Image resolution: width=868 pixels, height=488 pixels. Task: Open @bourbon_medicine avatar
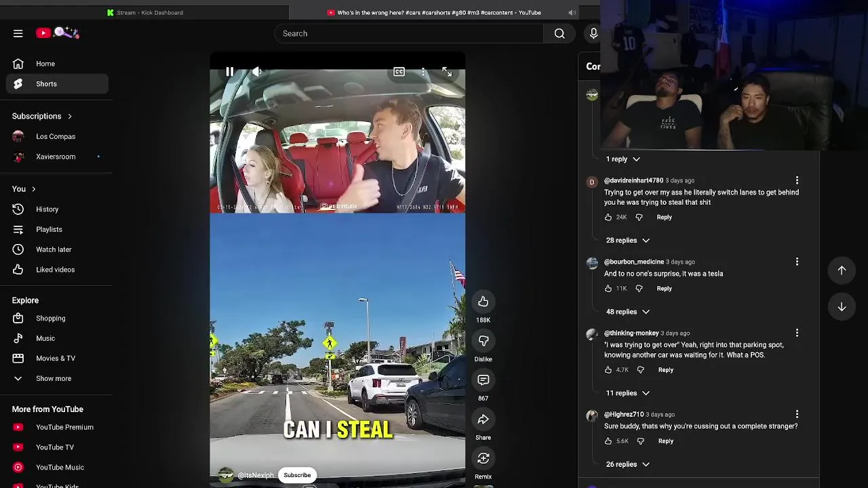(592, 263)
